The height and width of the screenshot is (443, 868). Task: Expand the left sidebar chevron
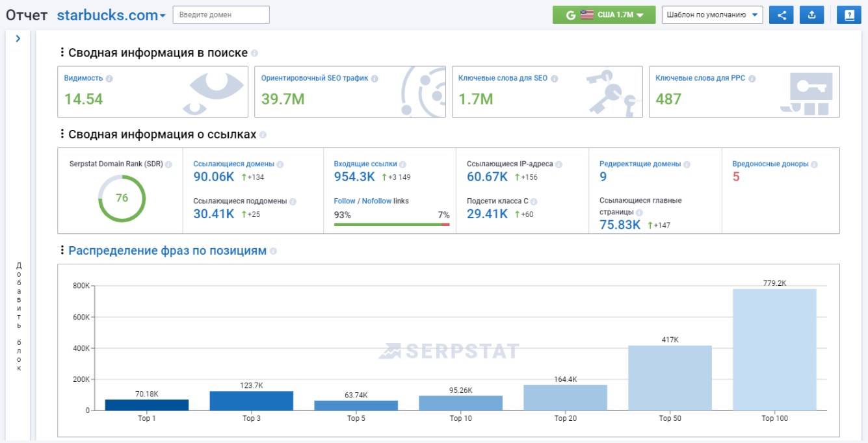click(18, 38)
